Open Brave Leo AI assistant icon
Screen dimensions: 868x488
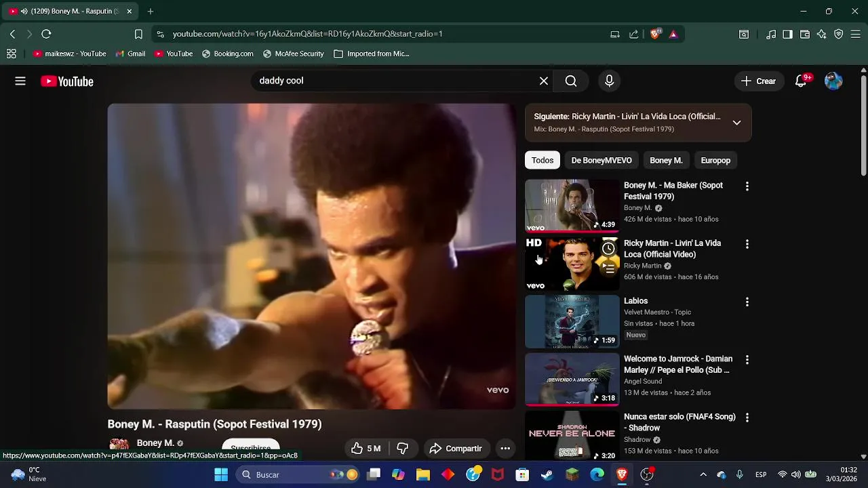[822, 34]
